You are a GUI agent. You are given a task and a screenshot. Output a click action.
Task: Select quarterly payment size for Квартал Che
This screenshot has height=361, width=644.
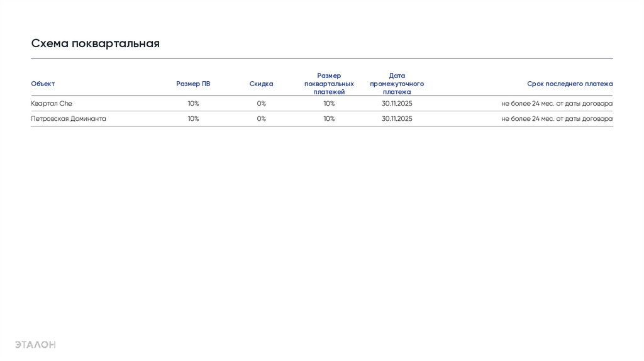(329, 103)
